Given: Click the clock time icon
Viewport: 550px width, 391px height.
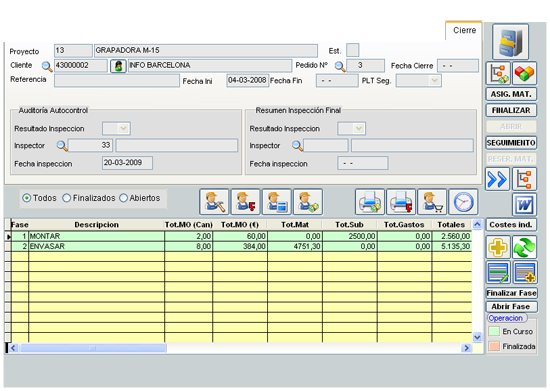Looking at the screenshot, I should (463, 202).
